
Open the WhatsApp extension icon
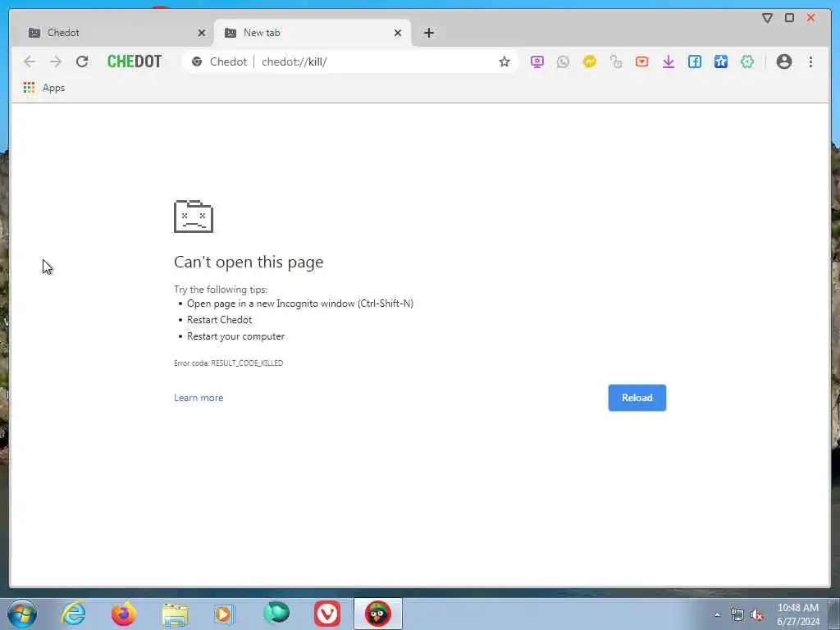tap(563, 62)
